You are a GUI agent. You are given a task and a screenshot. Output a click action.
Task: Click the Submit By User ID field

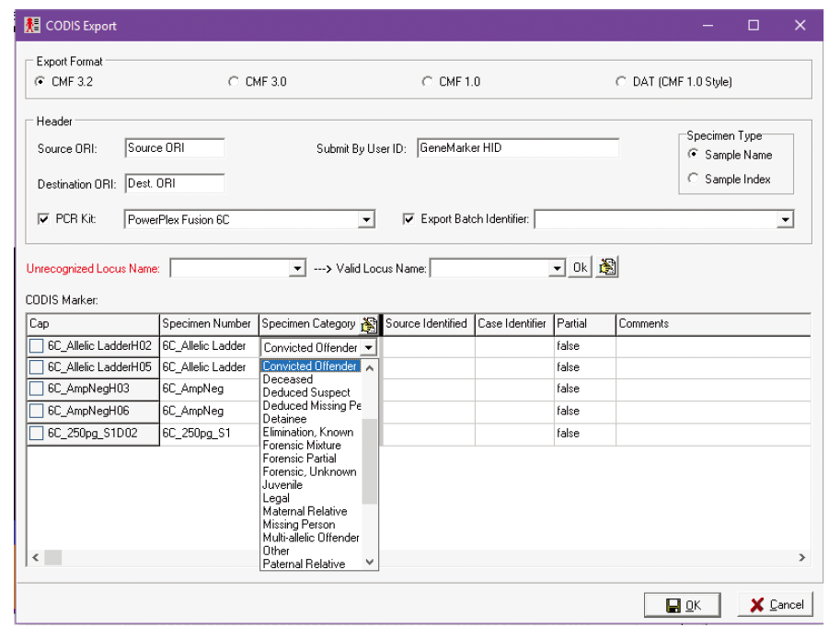point(518,148)
